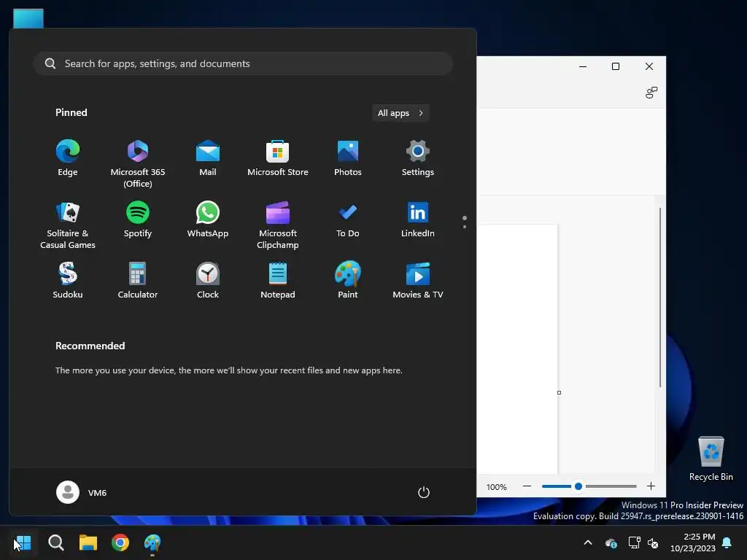The image size is (747, 560).
Task: Go to next page of pinned apps
Action: click(465, 227)
